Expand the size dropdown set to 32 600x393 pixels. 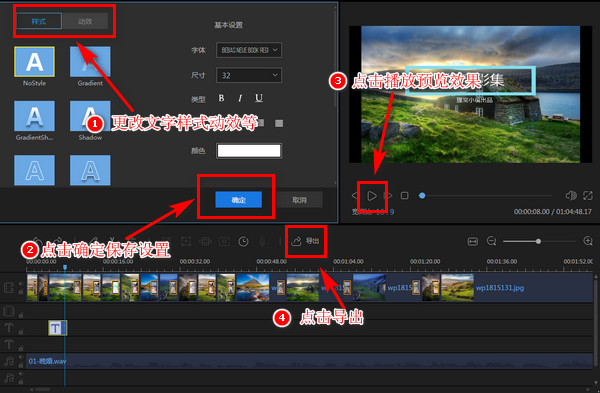tap(249, 75)
